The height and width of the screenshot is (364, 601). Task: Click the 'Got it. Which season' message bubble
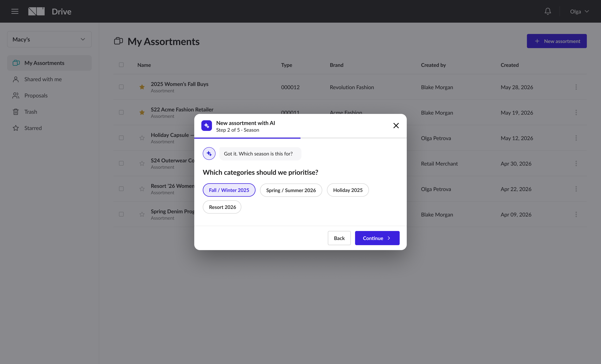(260, 154)
